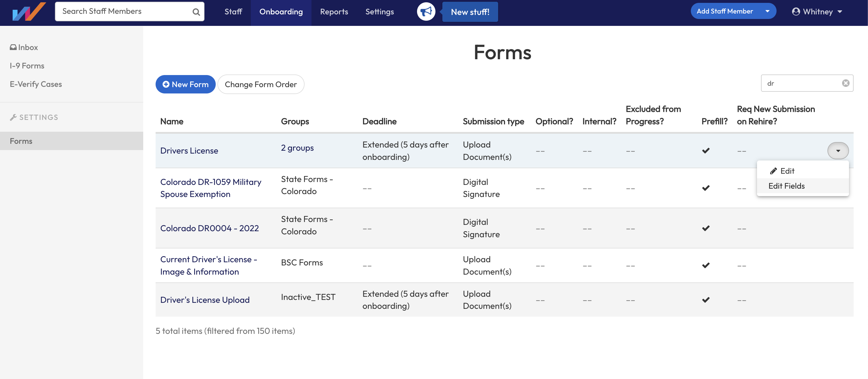Open the Current Driver's License form link

209,265
